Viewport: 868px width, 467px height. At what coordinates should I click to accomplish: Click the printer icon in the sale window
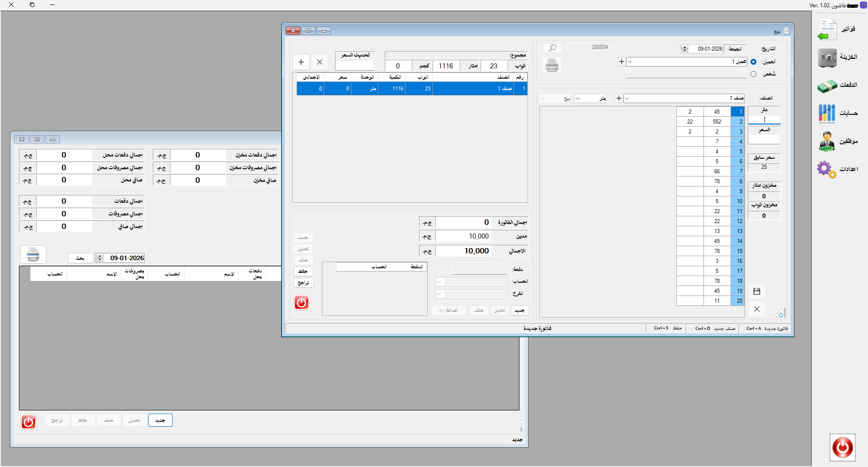point(552,66)
